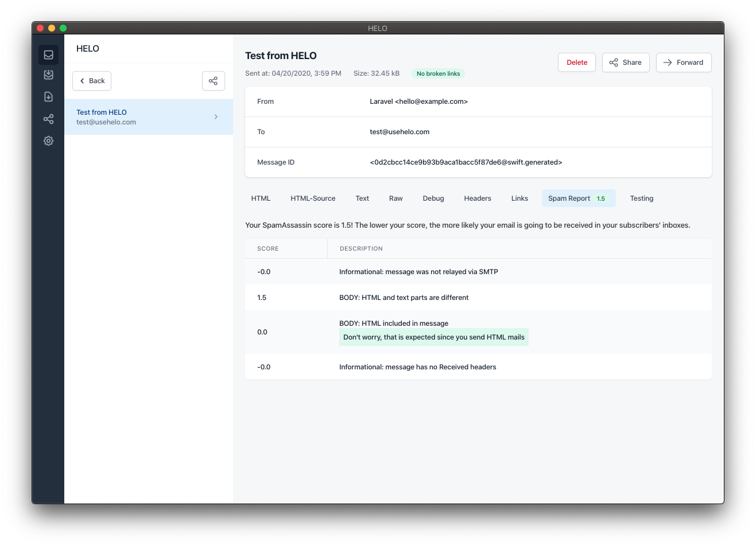Image resolution: width=756 pixels, height=546 pixels.
Task: Click the sender Laravel <hello@example.com>
Action: pyautogui.click(x=418, y=102)
